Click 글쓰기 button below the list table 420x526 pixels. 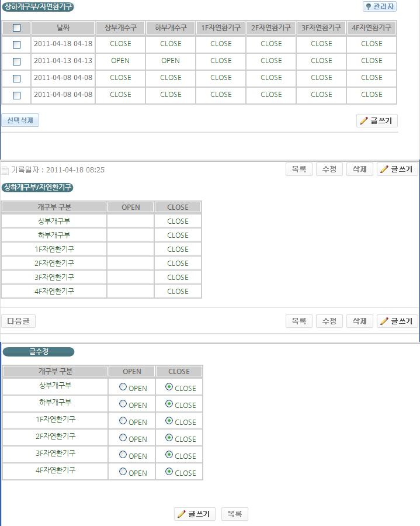tap(377, 121)
